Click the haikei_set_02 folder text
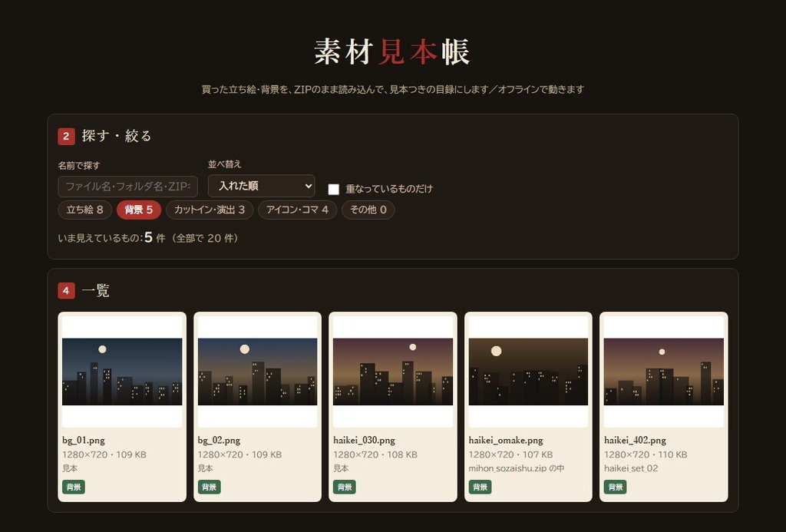This screenshot has width=786, height=532. [631, 468]
